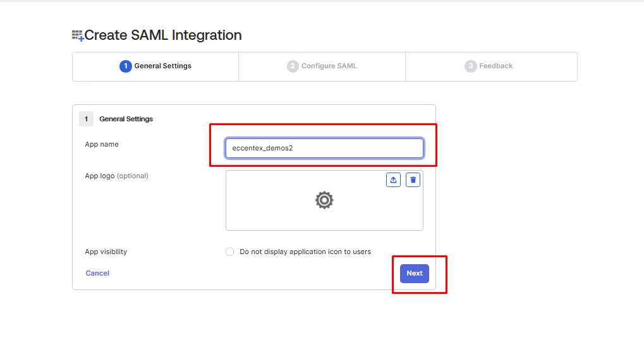Viewport: 644px width, 359px height.
Task: Click the section number 1 badge
Action: [86, 119]
